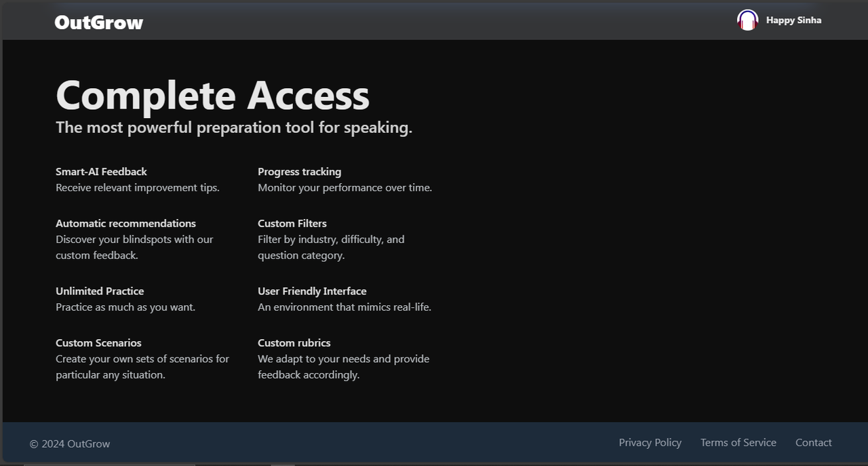Click the Custom Filters feature title

pos(292,223)
